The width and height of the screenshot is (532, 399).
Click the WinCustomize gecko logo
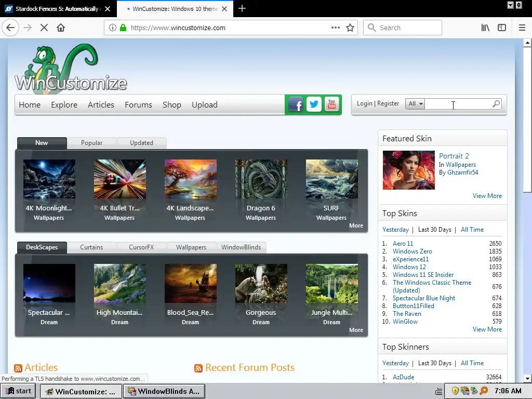[x=71, y=69]
